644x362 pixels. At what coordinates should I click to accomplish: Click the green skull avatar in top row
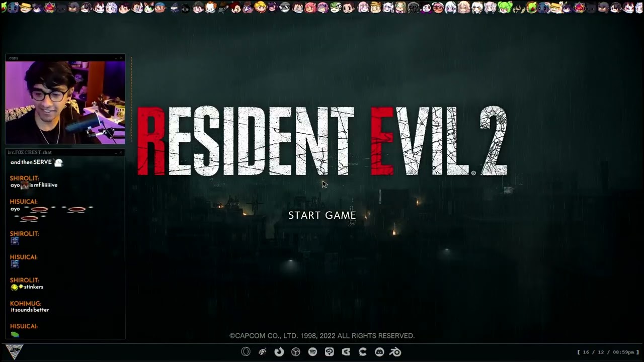pos(336,8)
